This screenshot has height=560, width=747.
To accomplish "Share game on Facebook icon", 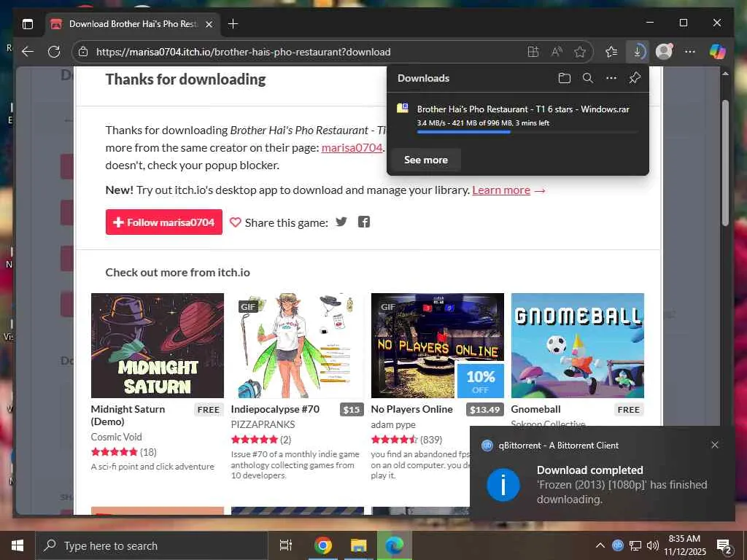I will (364, 222).
